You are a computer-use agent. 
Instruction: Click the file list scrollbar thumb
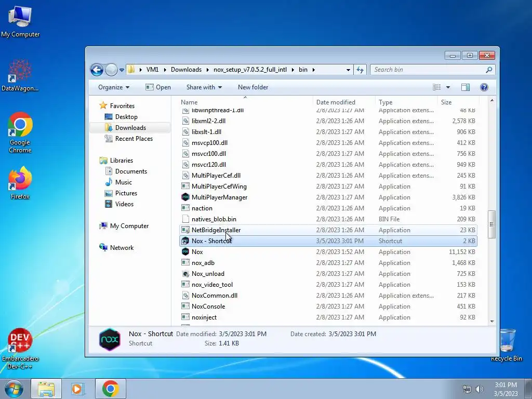(491, 224)
